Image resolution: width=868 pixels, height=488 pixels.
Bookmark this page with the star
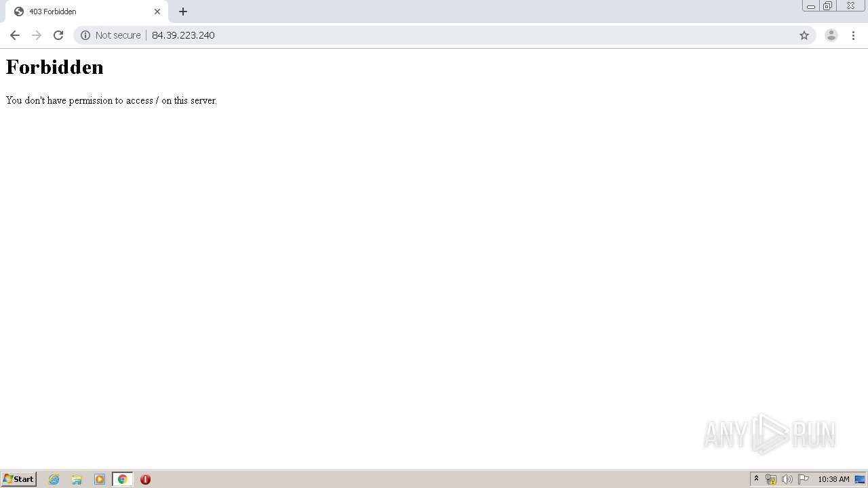pos(804,35)
